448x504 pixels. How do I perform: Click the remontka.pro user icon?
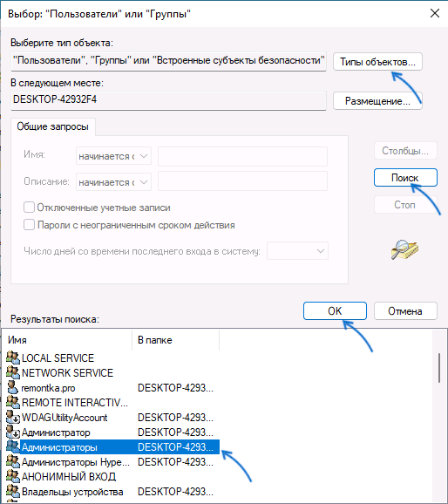13,388
